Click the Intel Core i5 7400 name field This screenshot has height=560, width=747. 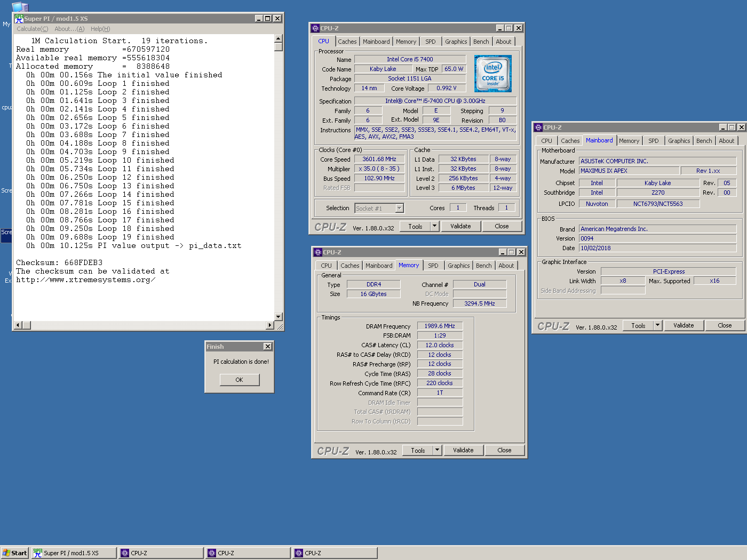pos(410,59)
